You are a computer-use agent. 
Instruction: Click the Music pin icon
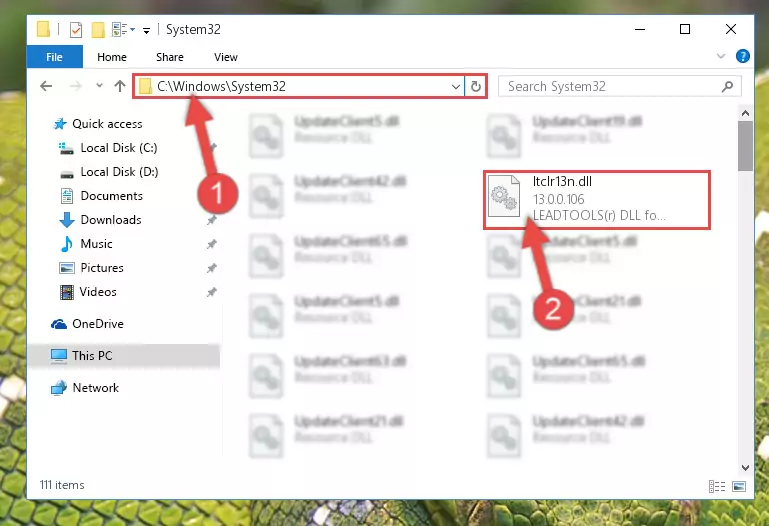coord(211,244)
